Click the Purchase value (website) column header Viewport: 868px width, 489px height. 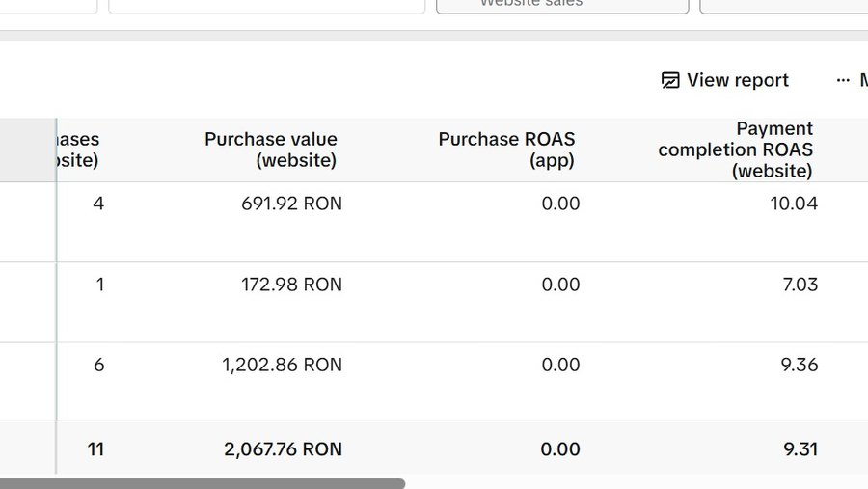click(x=271, y=149)
